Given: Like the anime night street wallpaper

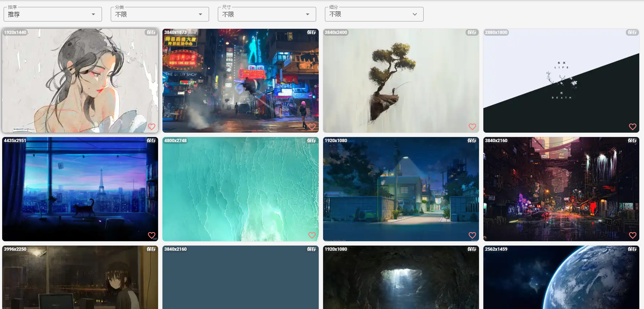Looking at the screenshot, I should 472,235.
